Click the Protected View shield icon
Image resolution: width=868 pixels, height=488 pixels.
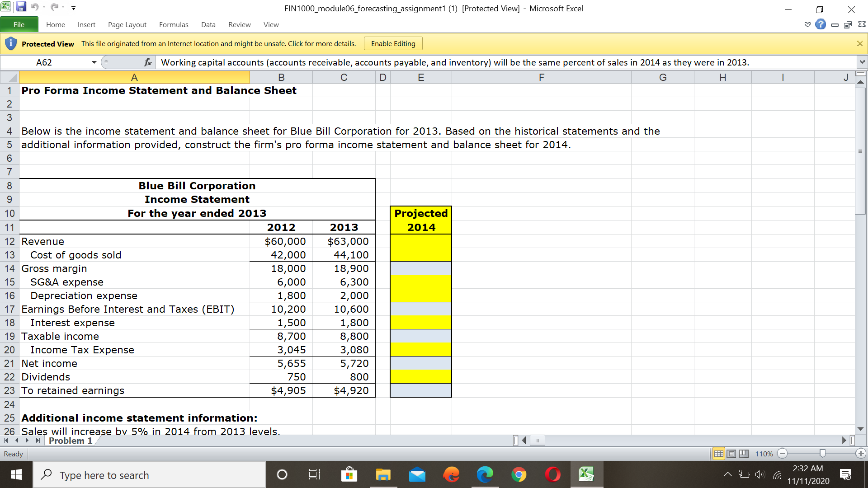(11, 43)
